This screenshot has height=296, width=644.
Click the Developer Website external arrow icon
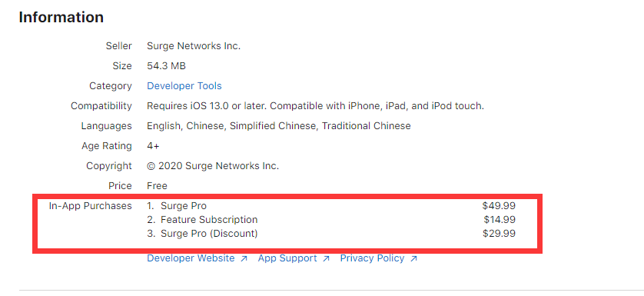(x=244, y=258)
